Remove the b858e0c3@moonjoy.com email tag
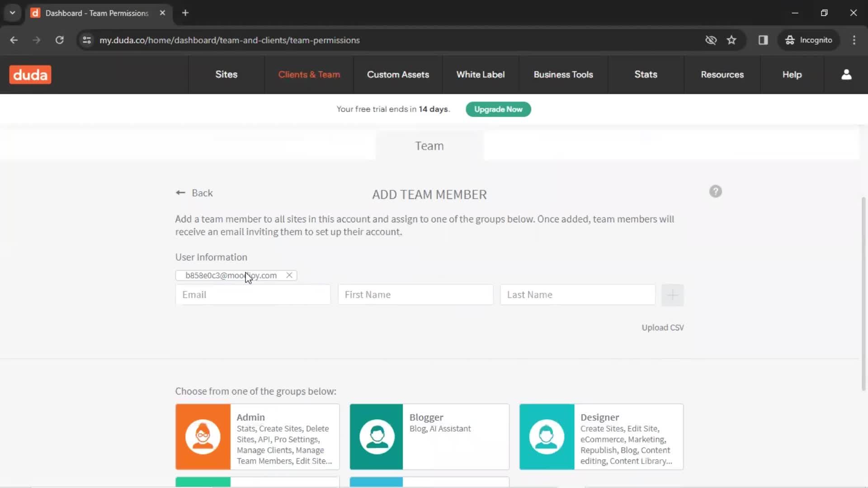This screenshot has height=488, width=868. (x=289, y=275)
